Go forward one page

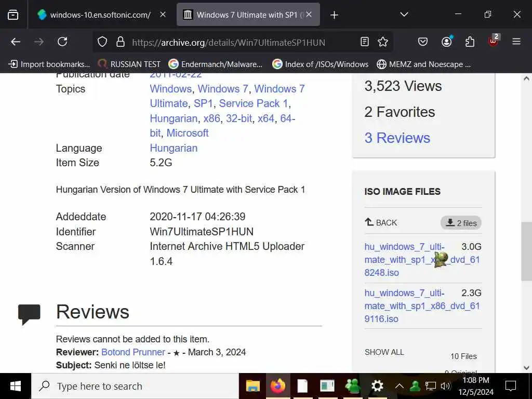[x=39, y=42]
